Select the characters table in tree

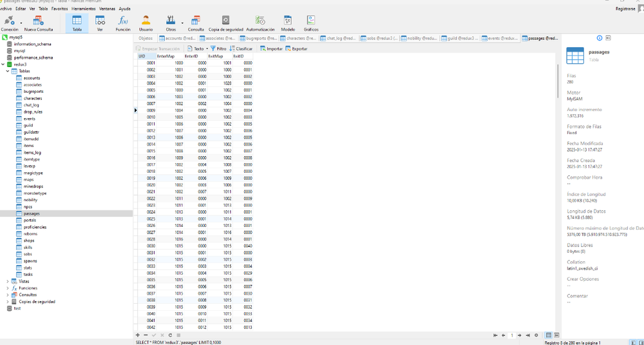click(32, 98)
